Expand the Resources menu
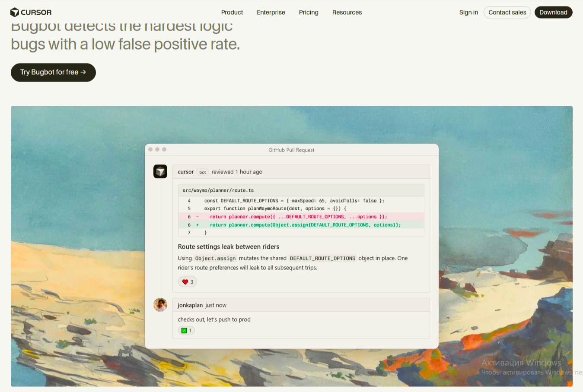Viewport: 583px width, 392px height. [347, 13]
